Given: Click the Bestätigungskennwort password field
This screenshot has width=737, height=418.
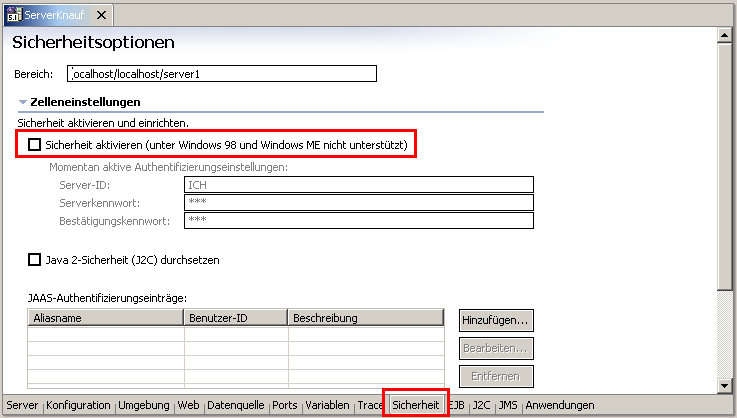Looking at the screenshot, I should (x=359, y=221).
